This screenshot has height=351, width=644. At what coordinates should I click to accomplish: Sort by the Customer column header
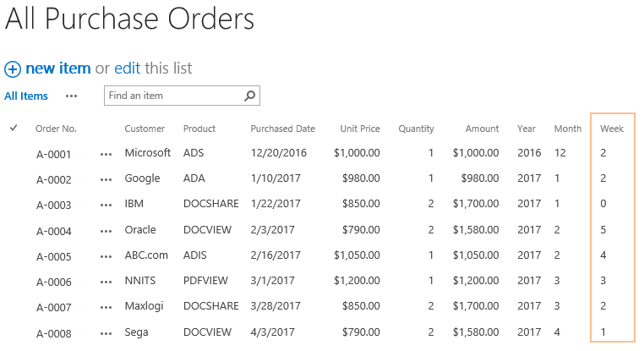[145, 129]
